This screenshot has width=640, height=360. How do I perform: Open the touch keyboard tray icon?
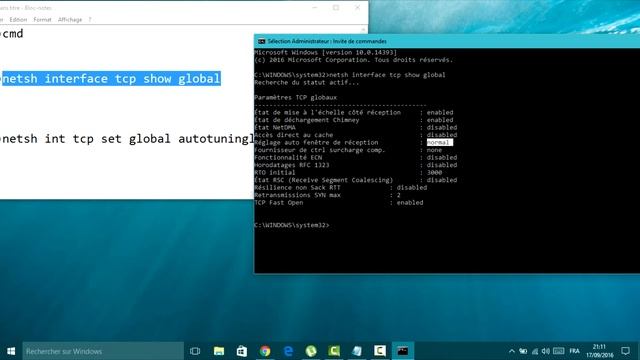[559, 351]
